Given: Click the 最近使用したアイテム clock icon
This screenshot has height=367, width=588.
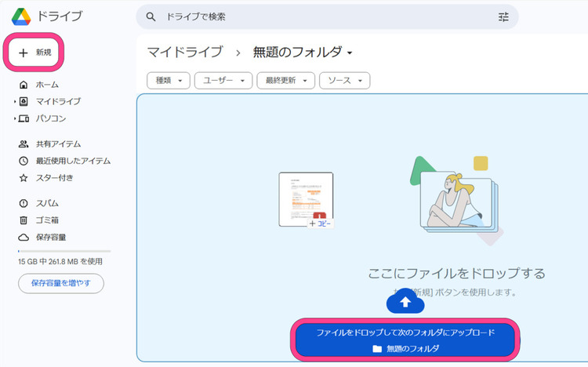Looking at the screenshot, I should pos(24,161).
